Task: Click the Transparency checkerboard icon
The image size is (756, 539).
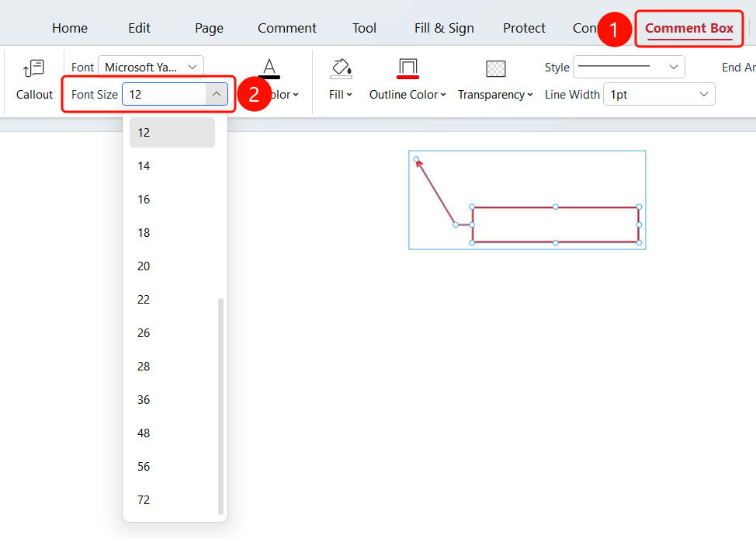Action: (496, 68)
